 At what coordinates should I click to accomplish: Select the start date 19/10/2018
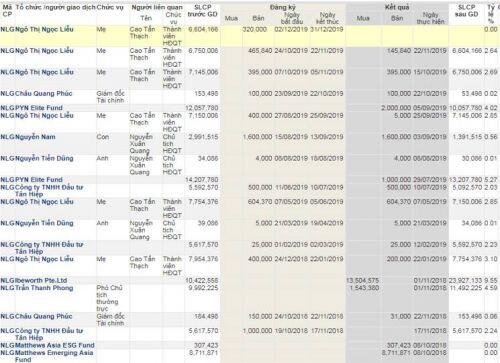pyautogui.click(x=291, y=330)
